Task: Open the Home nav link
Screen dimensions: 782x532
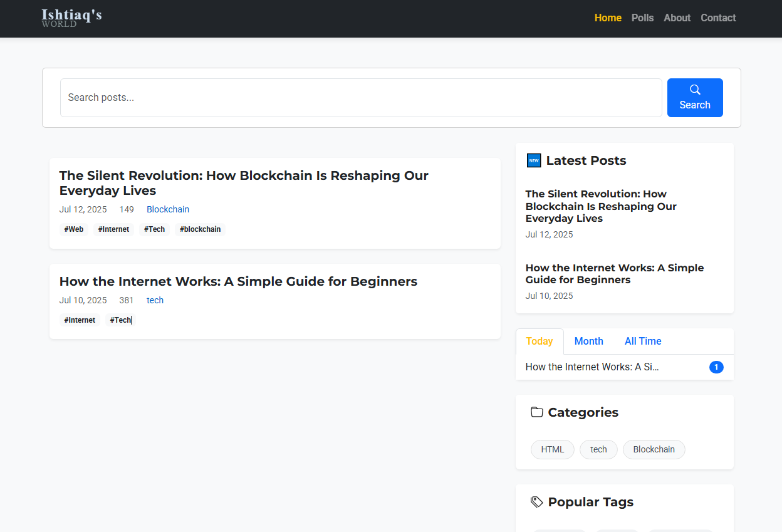Action: 608,18
